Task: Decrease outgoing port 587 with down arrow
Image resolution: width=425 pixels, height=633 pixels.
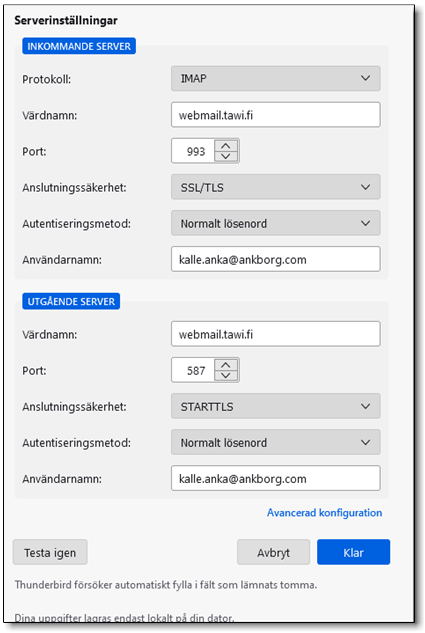Action: tap(226, 375)
